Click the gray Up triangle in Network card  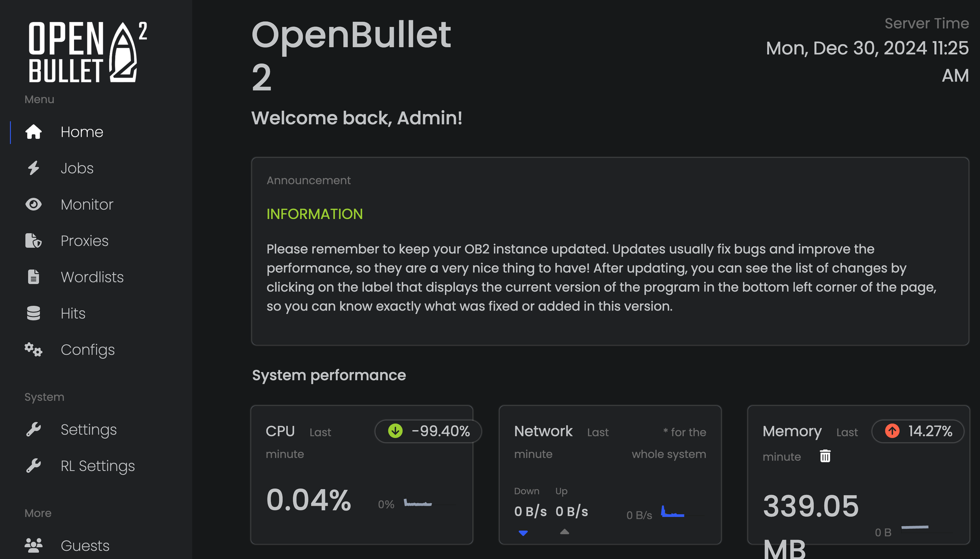(x=564, y=532)
